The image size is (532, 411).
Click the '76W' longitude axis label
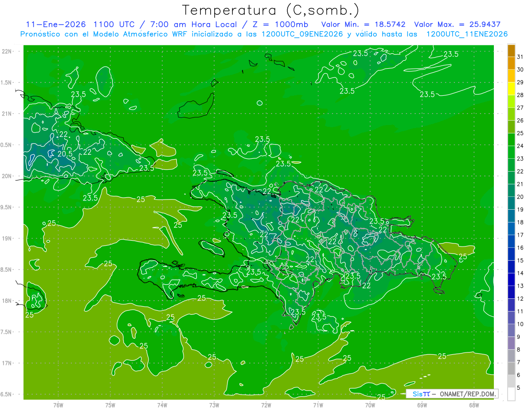[x=58, y=405]
